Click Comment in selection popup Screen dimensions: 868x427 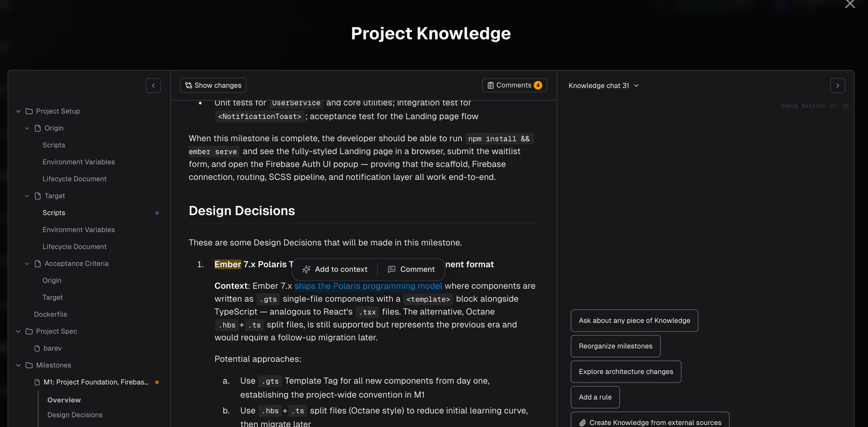[411, 269]
